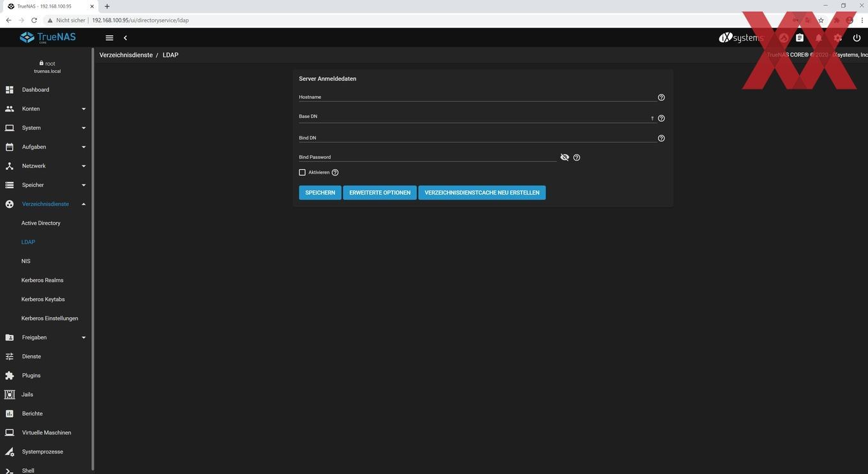Click the Verzeichnisdienste sidebar icon
The width and height of the screenshot is (868, 474).
(10, 204)
